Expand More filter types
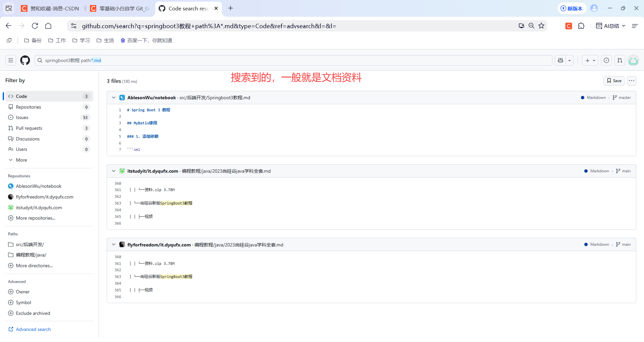644x342 pixels. [x=49, y=160]
